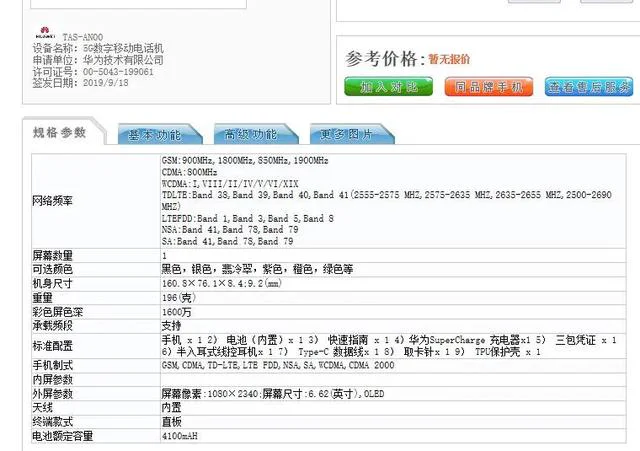The width and height of the screenshot is (640, 451).
Task: Click the 外屏参数 row label
Action: (x=52, y=394)
